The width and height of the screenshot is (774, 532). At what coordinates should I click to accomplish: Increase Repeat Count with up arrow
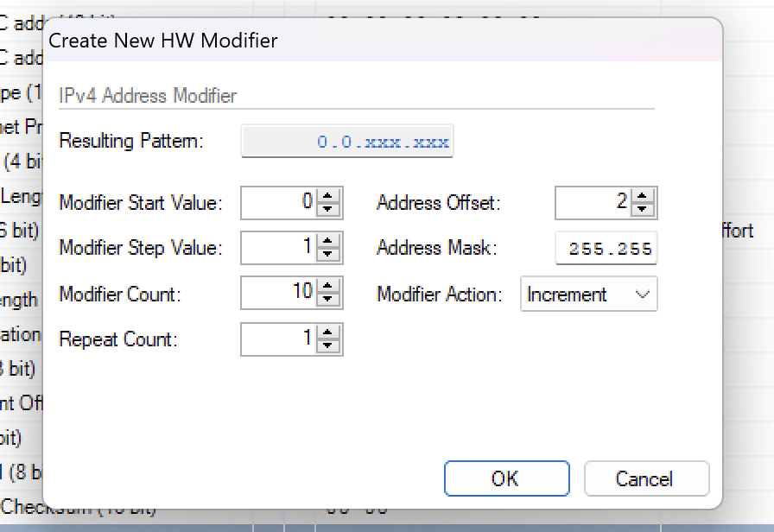(x=328, y=333)
